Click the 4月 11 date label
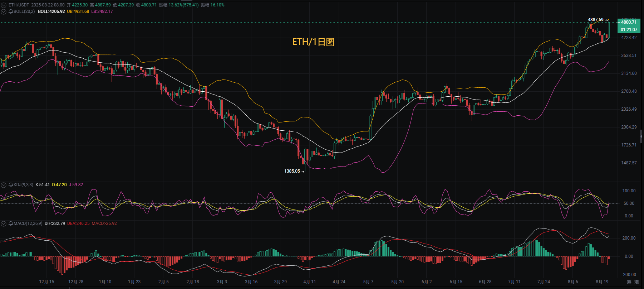This screenshot has width=644, height=289. pos(310,282)
